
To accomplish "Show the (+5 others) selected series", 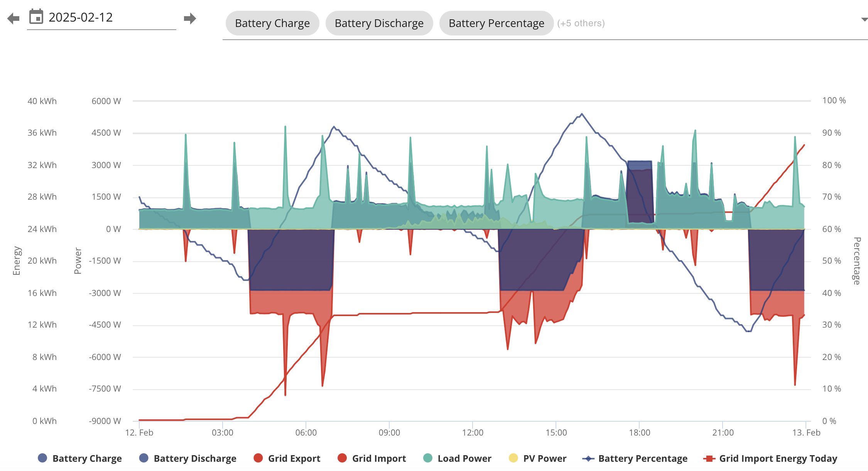I will 581,23.
